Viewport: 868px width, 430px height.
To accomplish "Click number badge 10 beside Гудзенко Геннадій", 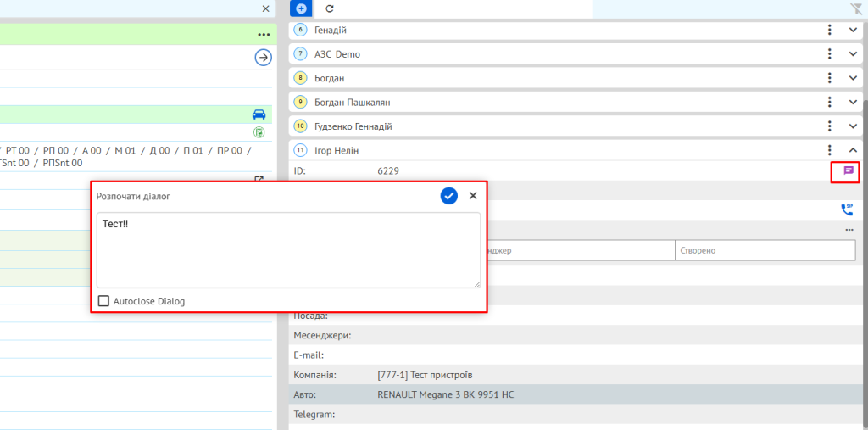I will 300,126.
